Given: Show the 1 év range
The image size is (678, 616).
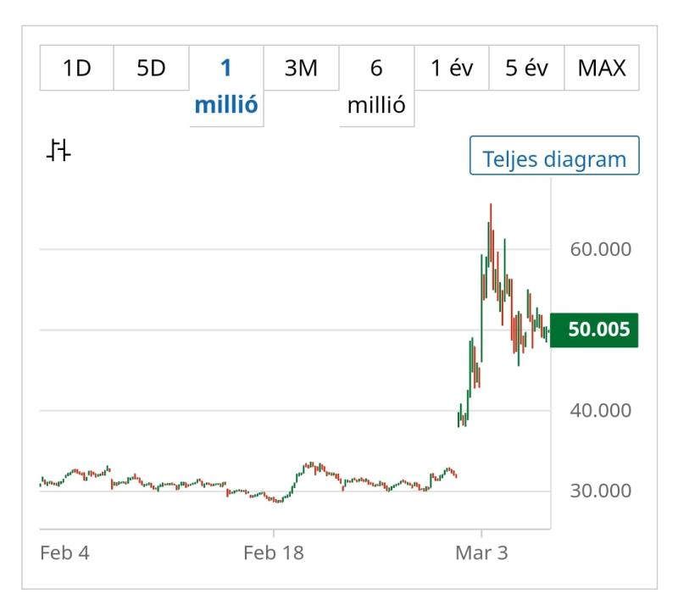Looking at the screenshot, I should tap(451, 68).
